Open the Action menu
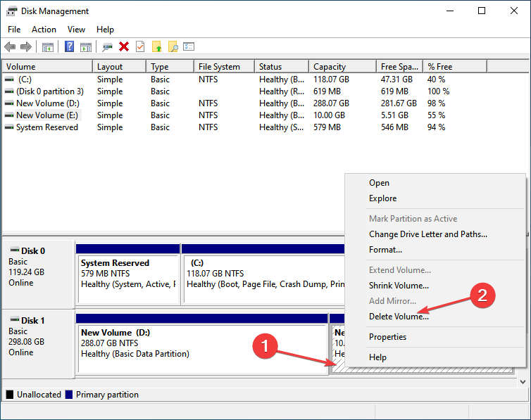Screen dimensions: 531x420 coord(44,30)
